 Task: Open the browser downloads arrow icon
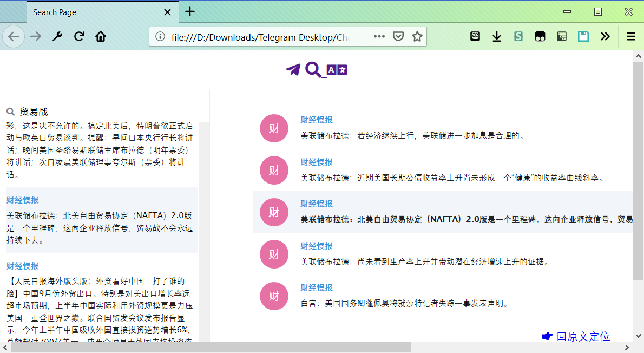496,36
